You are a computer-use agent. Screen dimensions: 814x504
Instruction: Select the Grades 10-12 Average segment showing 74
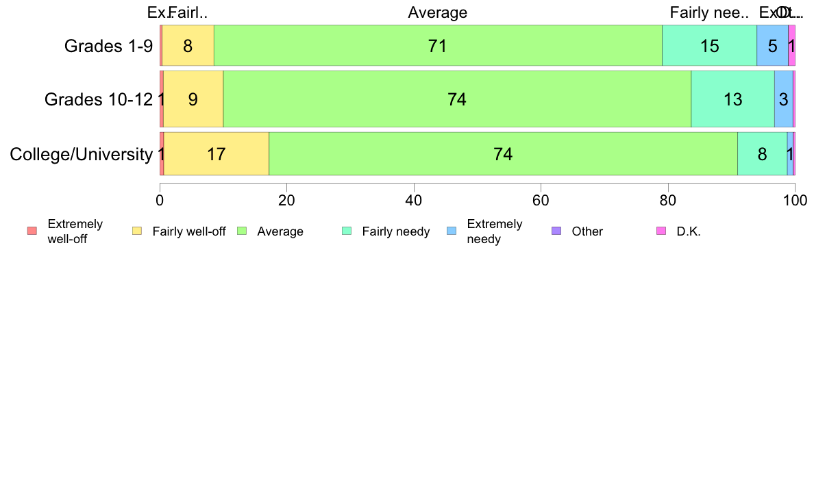(457, 99)
